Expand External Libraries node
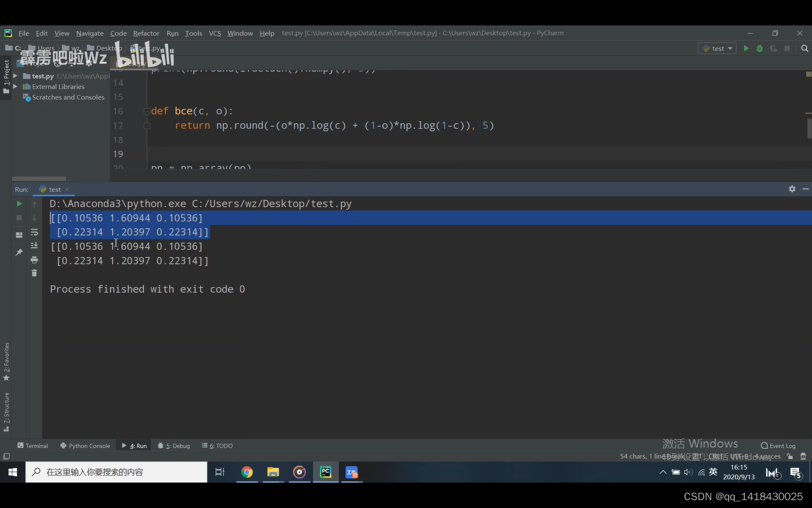This screenshot has height=508, width=812. (15, 86)
